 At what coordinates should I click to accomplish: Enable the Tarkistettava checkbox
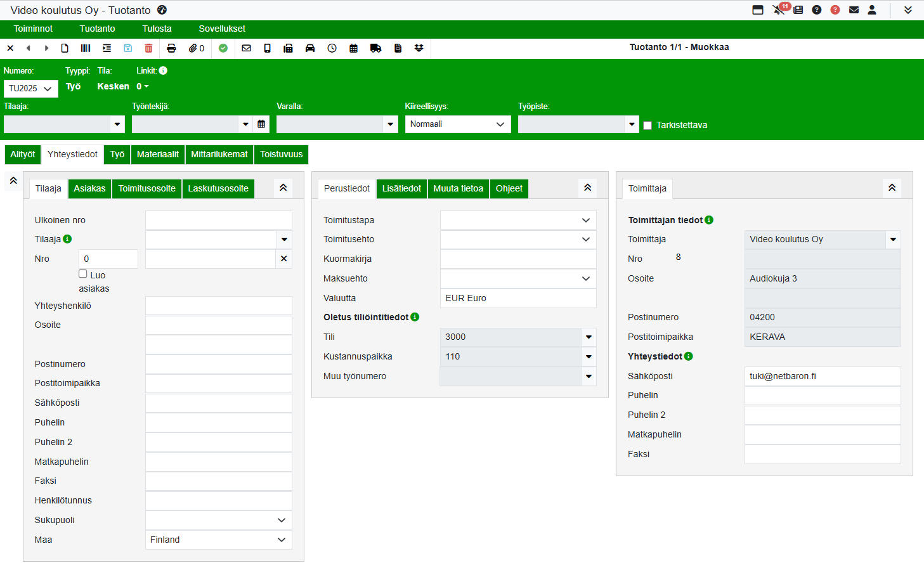point(647,126)
